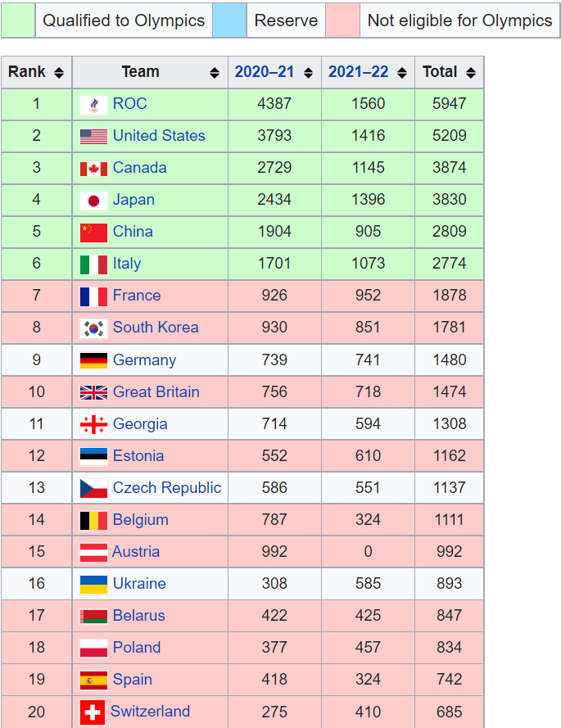Click the ROC flag icon
This screenshot has width=561, height=728.
pos(93,105)
